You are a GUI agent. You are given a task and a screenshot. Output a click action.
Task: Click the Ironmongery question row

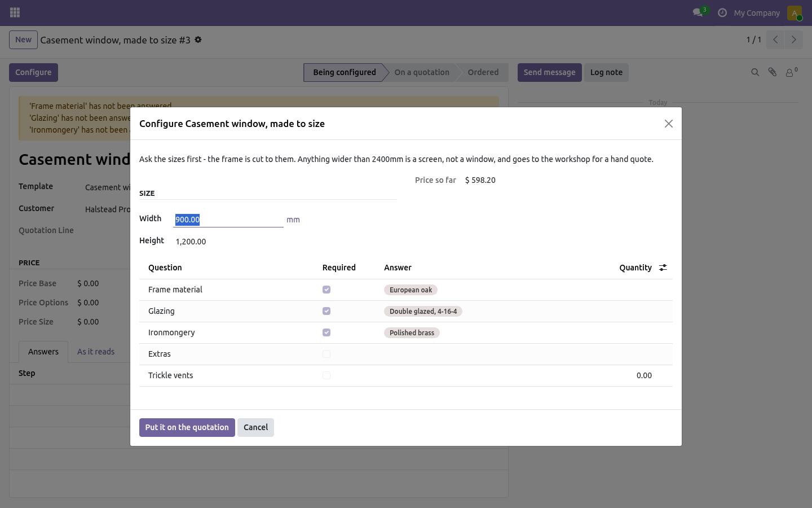pos(405,332)
